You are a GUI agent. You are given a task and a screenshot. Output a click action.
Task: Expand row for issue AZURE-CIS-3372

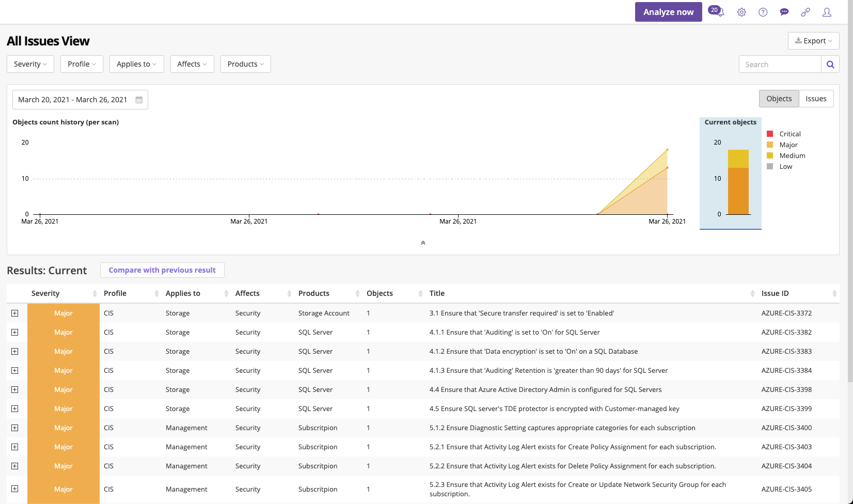(x=15, y=313)
